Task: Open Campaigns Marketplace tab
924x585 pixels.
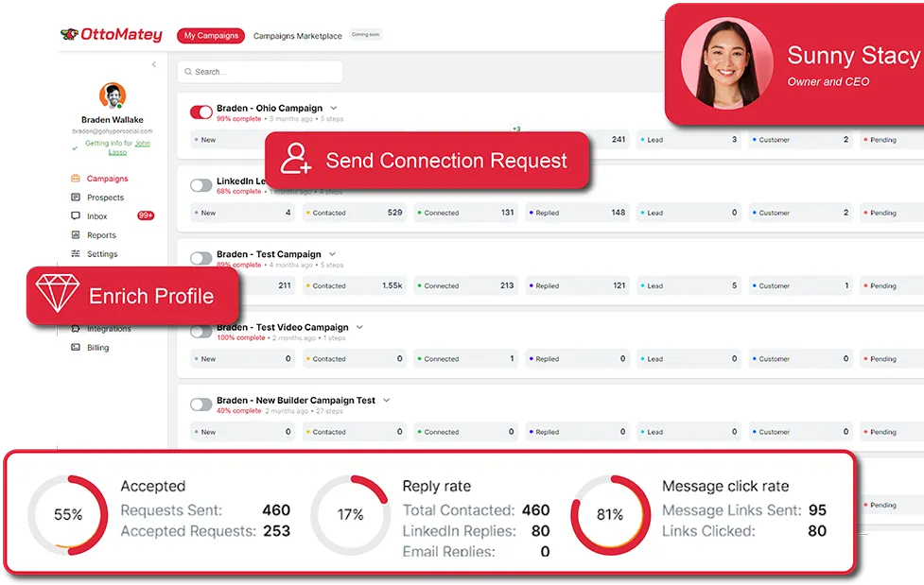Action: [298, 36]
